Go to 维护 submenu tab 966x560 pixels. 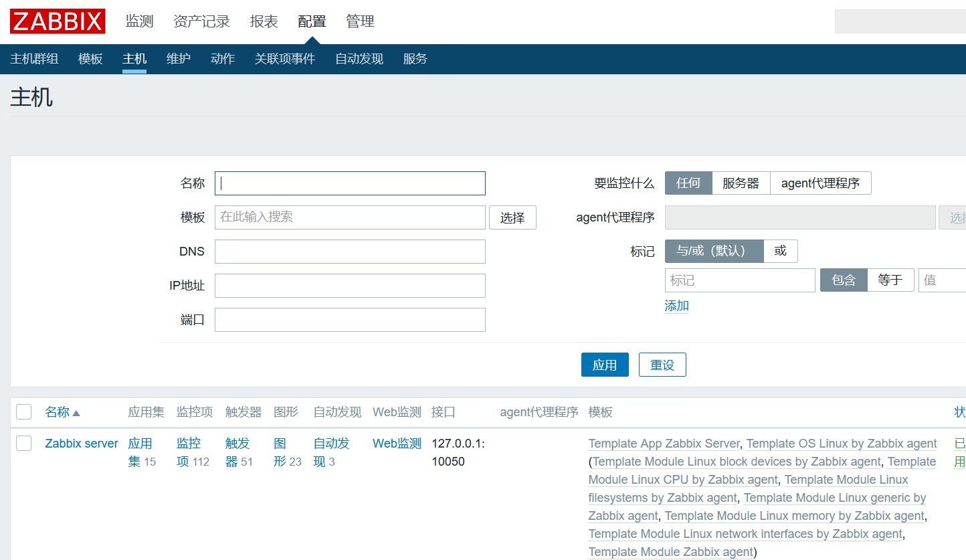click(x=179, y=59)
